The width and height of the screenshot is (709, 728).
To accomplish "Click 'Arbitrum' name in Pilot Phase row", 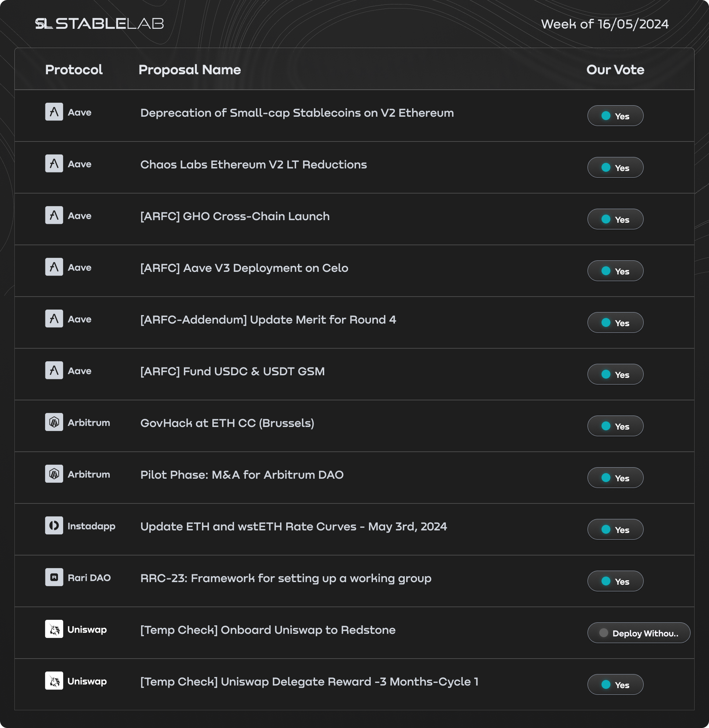I will tap(89, 474).
